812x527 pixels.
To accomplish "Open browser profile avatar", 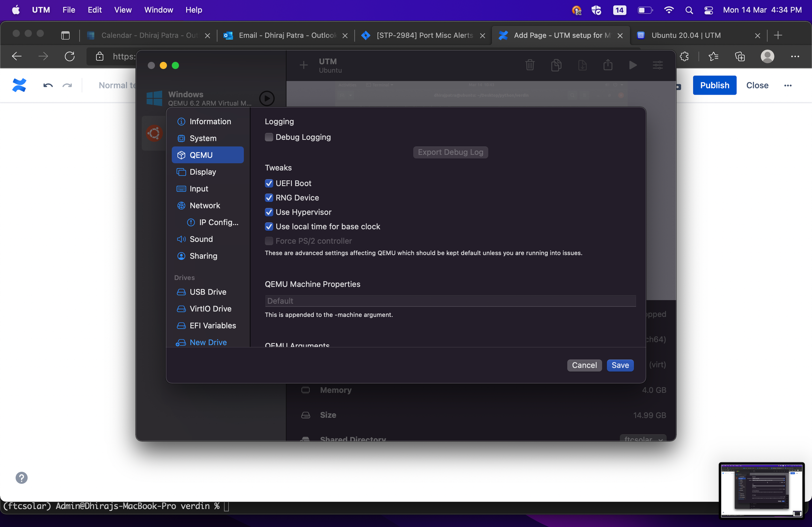I will pos(767,56).
